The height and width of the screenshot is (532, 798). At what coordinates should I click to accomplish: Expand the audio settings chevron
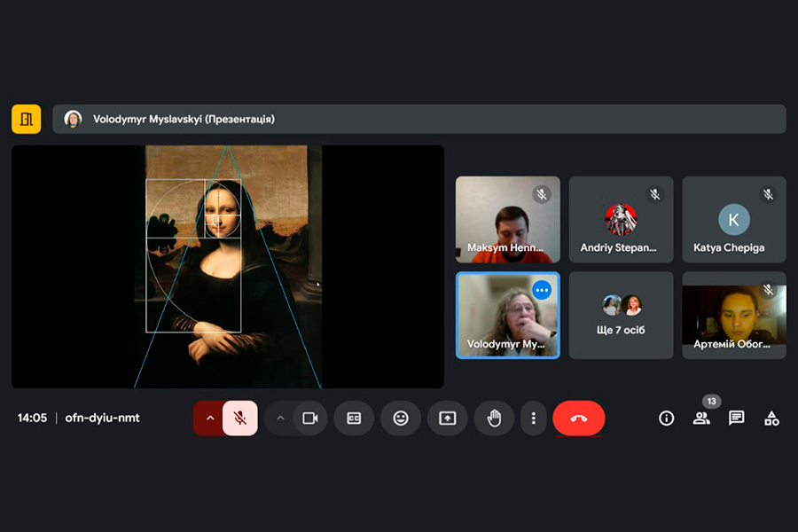click(209, 418)
